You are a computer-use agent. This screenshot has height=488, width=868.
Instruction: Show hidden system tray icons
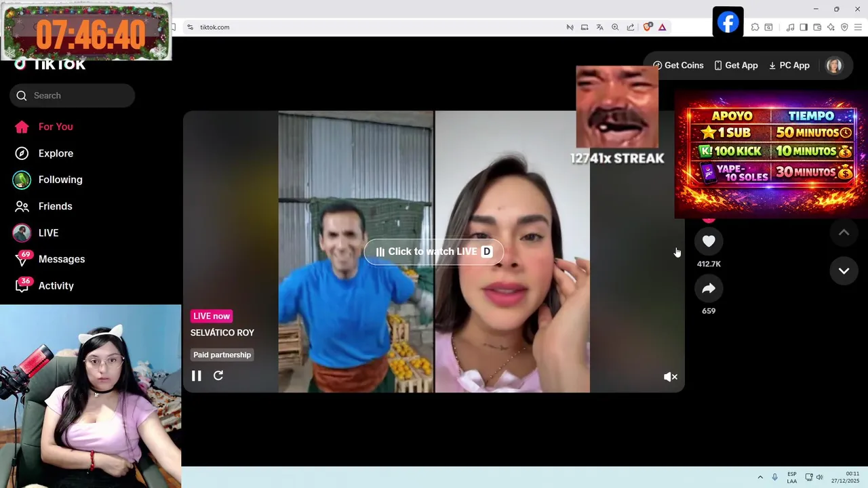pos(759,477)
